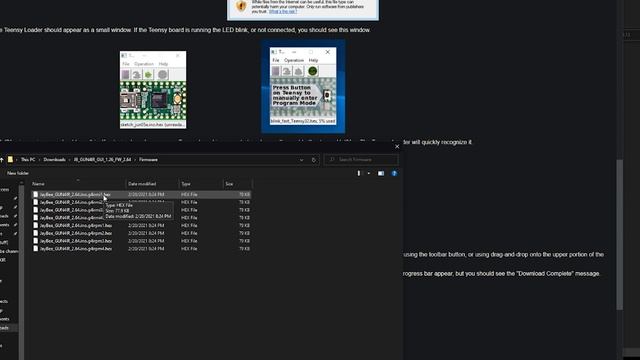Go to Downloads in breadcrumb
The image size is (640, 360).
pyautogui.click(x=54, y=160)
